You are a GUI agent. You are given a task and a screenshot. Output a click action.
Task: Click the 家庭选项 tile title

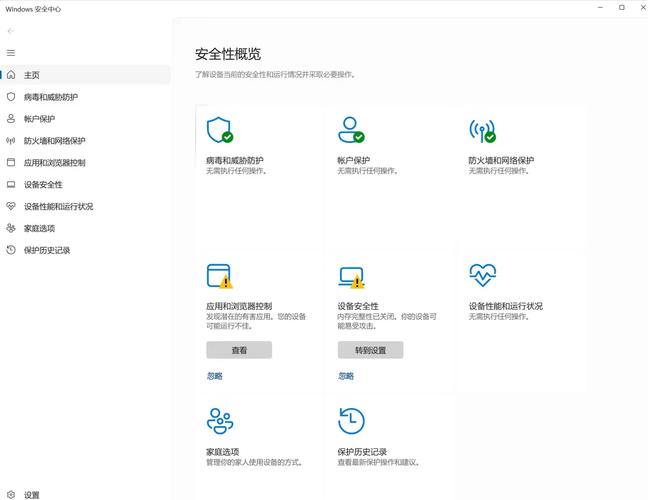(x=222, y=452)
